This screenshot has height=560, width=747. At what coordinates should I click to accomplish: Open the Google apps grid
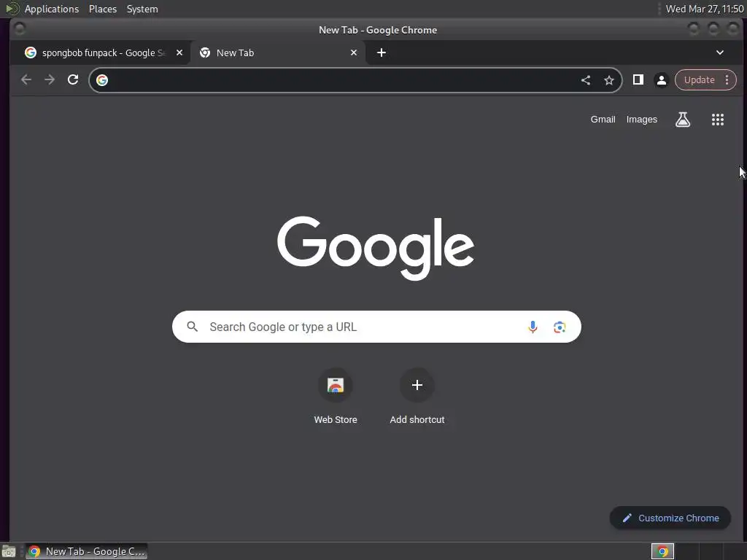[718, 120]
